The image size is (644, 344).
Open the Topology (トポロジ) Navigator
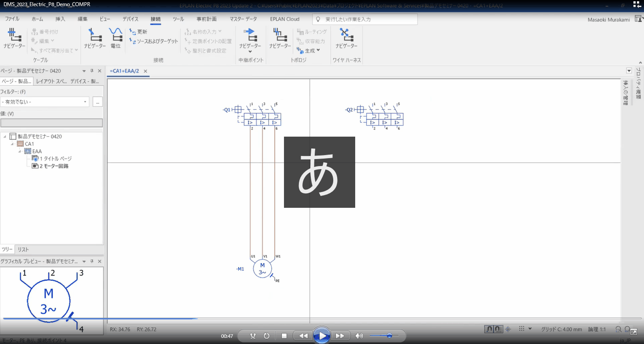pos(280,38)
